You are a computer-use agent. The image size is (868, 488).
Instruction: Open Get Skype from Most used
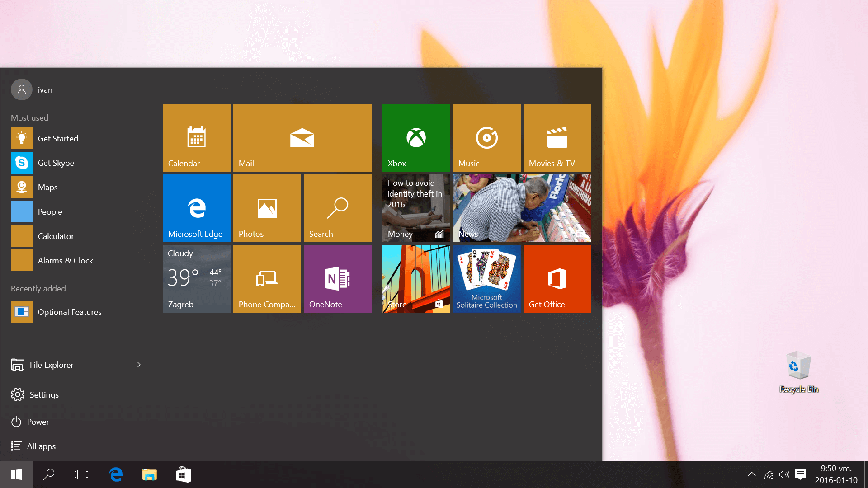point(77,163)
